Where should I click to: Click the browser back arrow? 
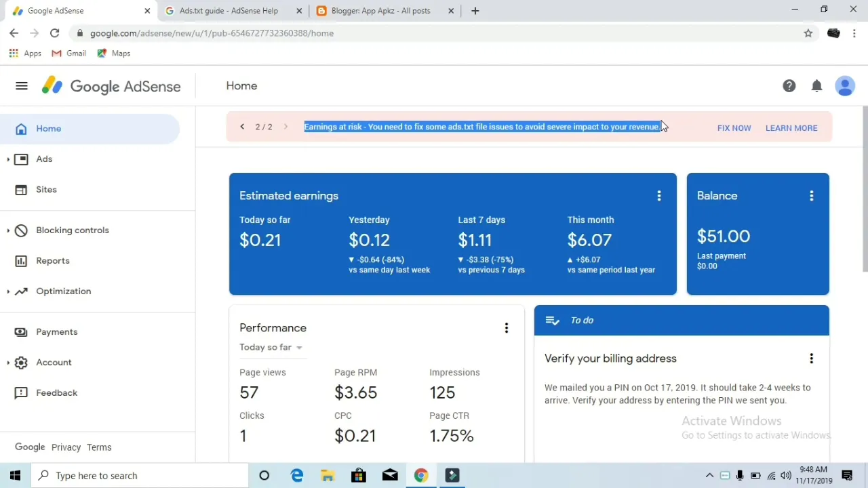click(x=14, y=33)
